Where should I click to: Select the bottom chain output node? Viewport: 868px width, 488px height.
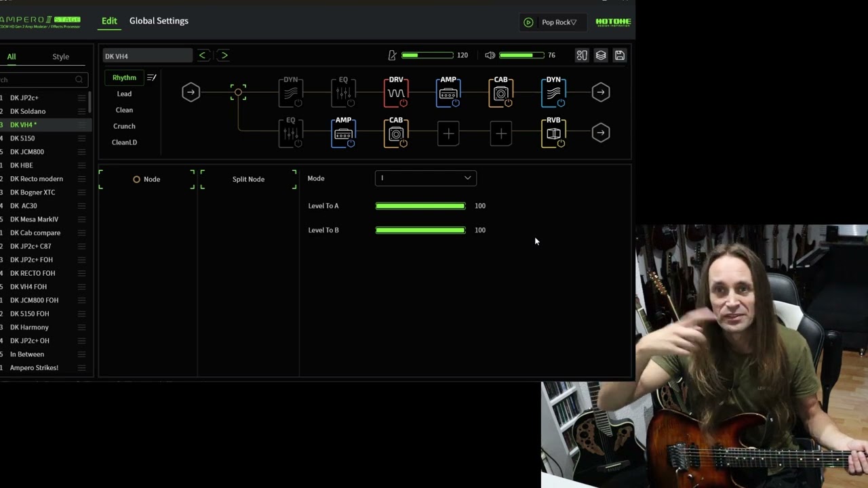601,133
